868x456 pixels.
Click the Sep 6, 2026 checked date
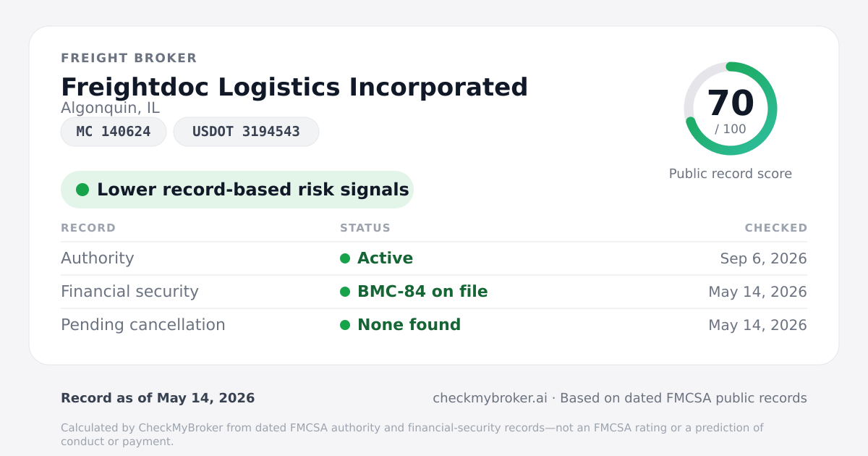764,258
